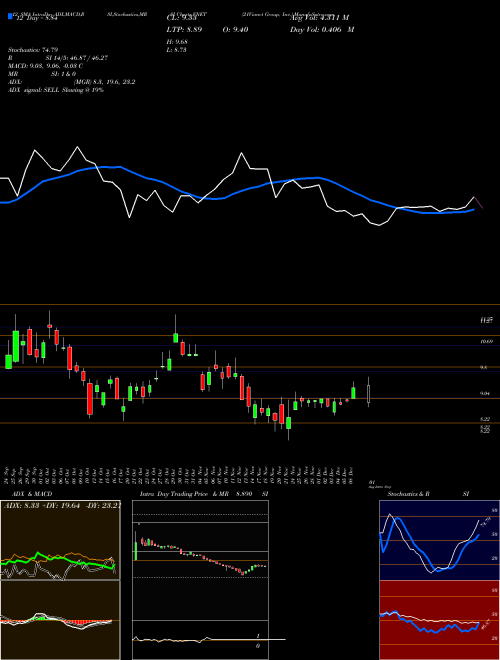Click the 'SI 14/3: 46.87 / 46.27' readout

click(x=77, y=57)
